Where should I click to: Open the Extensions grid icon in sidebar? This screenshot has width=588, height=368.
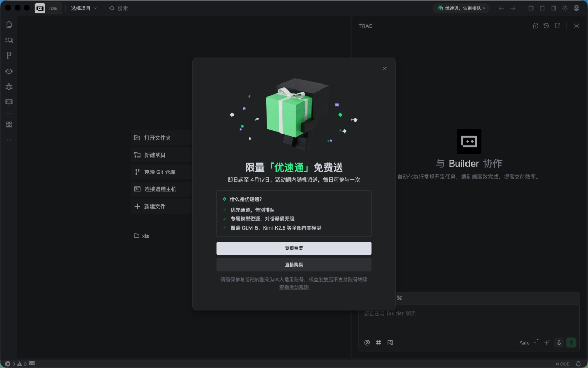point(9,124)
